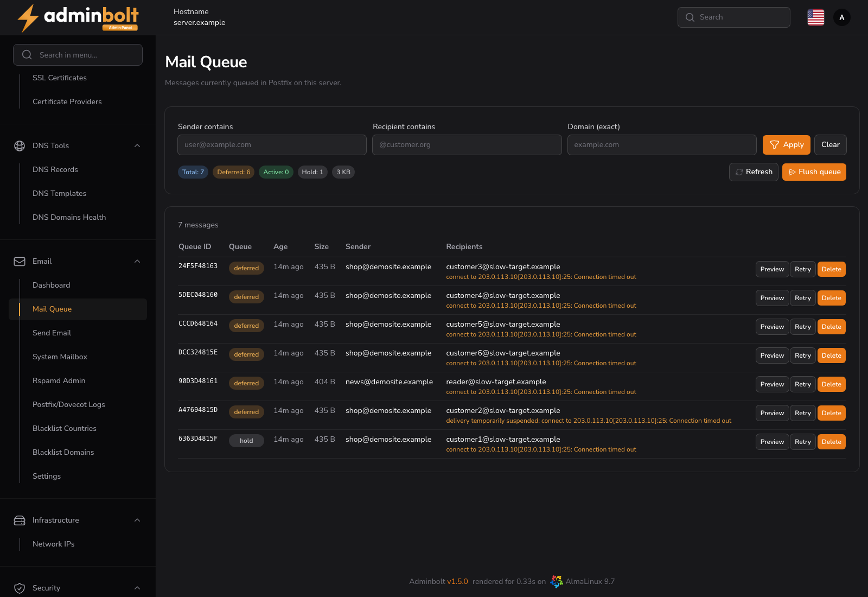Click the Total: 7 badge
The width and height of the screenshot is (868, 597).
193,172
